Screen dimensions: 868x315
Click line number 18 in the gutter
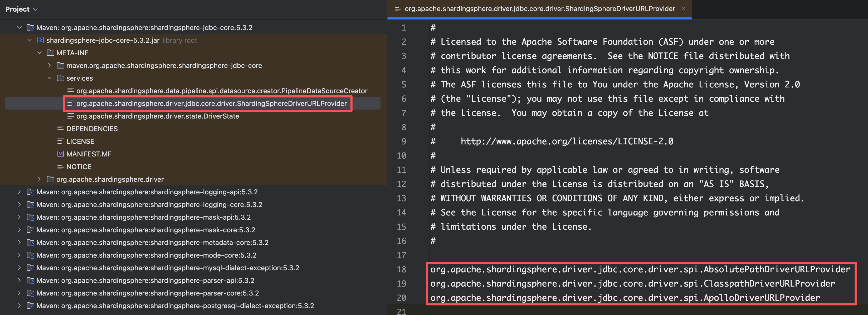coord(401,269)
